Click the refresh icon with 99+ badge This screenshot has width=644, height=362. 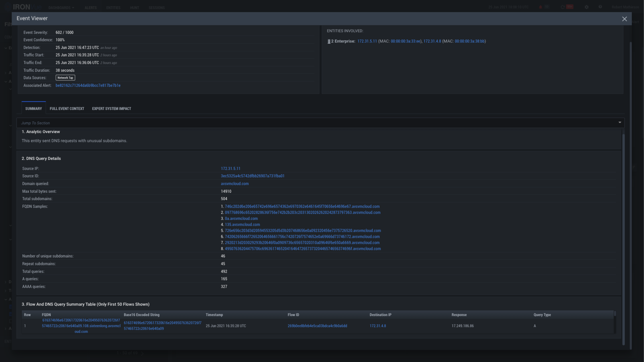(563, 7)
